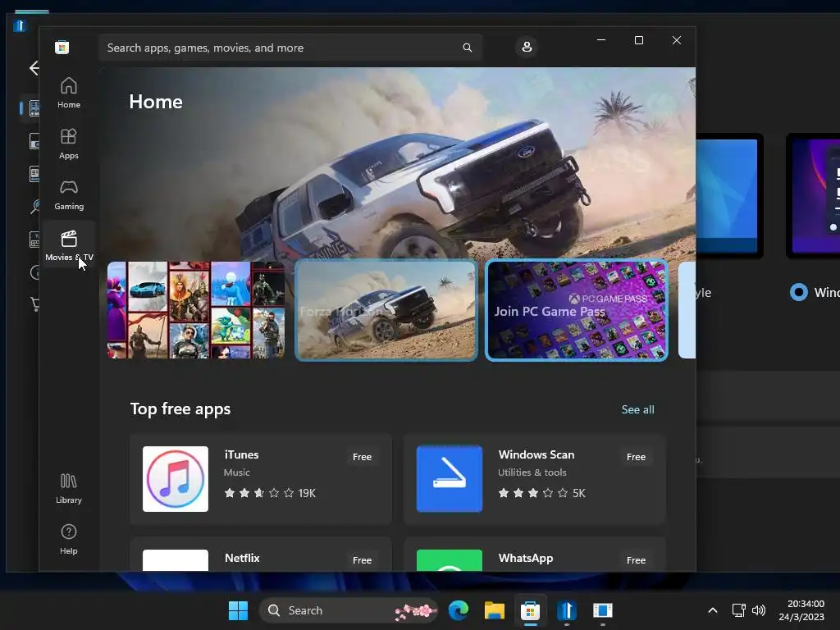The image size is (840, 630).
Task: Click Utilities & tools under Windows Scan
Action: point(532,472)
